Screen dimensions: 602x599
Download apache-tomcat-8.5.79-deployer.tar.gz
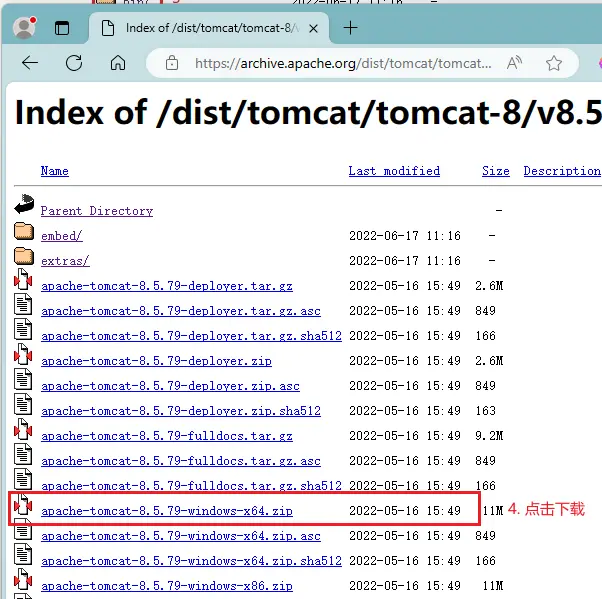pyautogui.click(x=167, y=286)
